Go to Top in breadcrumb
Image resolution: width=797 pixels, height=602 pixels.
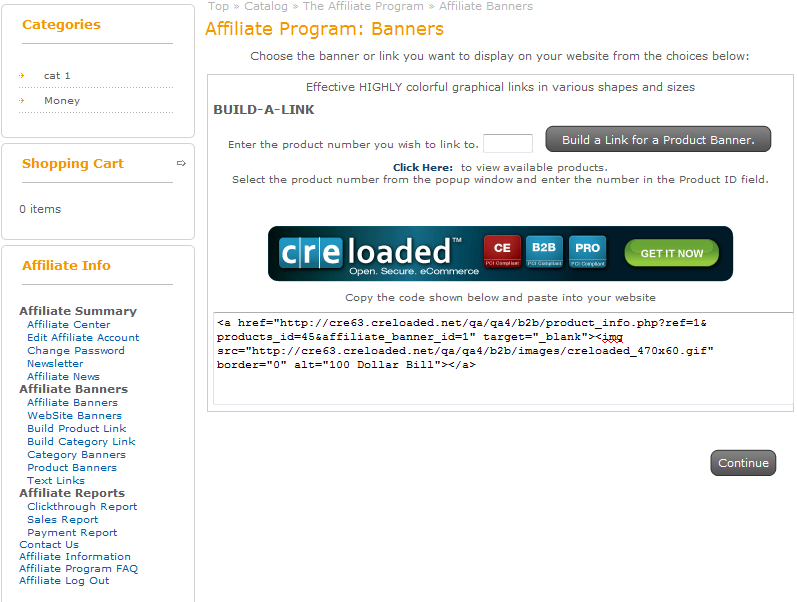tap(219, 6)
